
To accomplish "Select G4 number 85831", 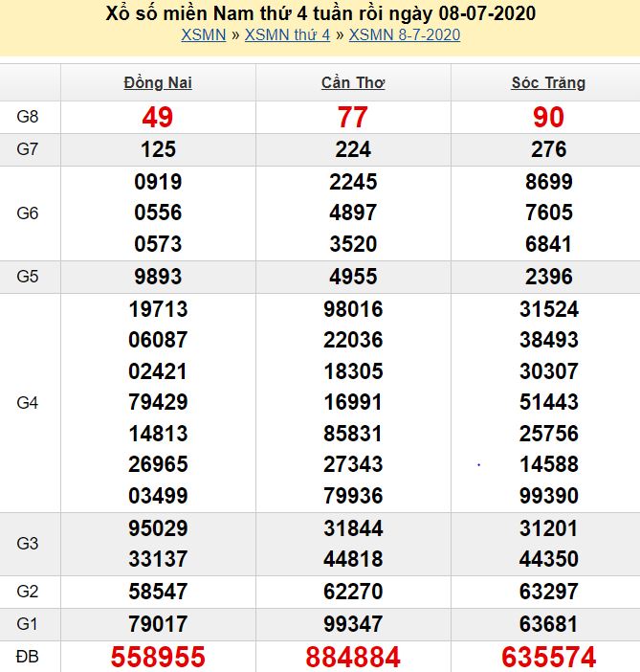I will click(x=353, y=434).
